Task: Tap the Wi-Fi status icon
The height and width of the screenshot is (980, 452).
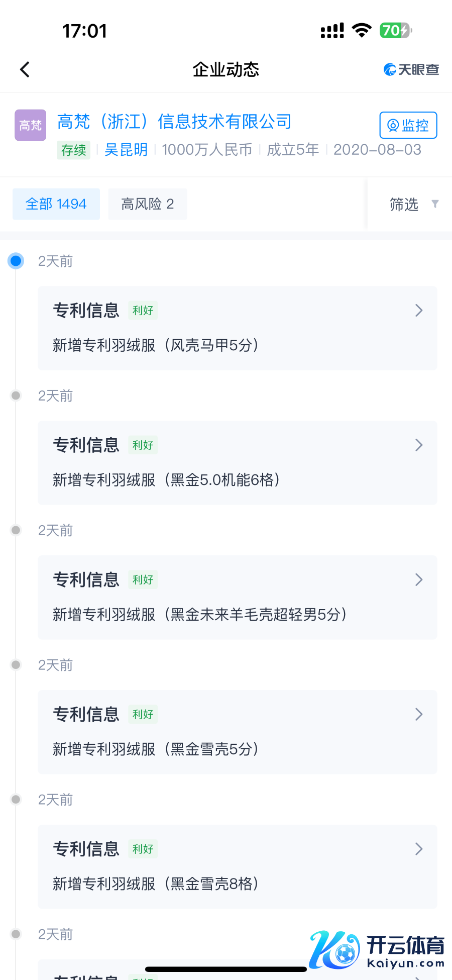Action: point(361,30)
